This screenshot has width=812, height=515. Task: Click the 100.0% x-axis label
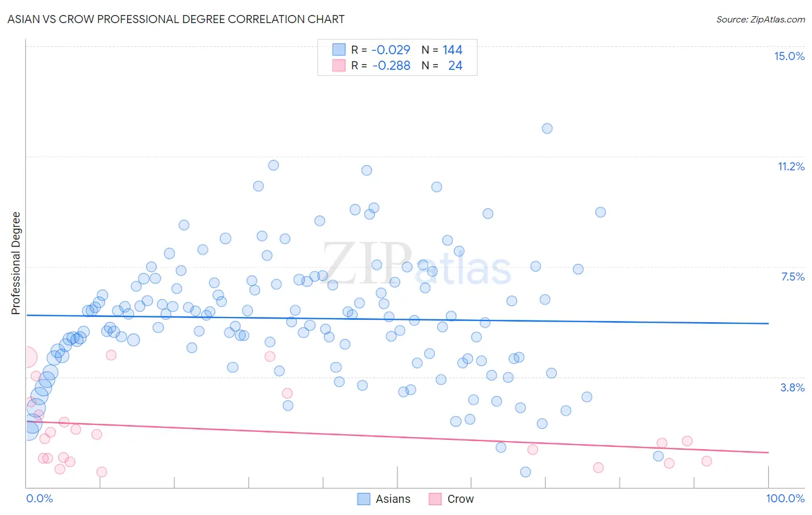[x=785, y=498]
